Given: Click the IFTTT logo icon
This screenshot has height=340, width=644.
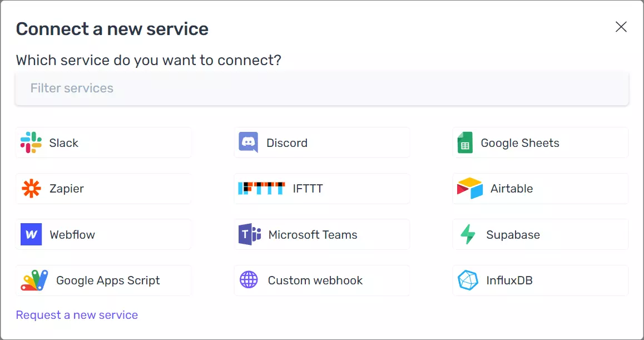Looking at the screenshot, I should (261, 189).
